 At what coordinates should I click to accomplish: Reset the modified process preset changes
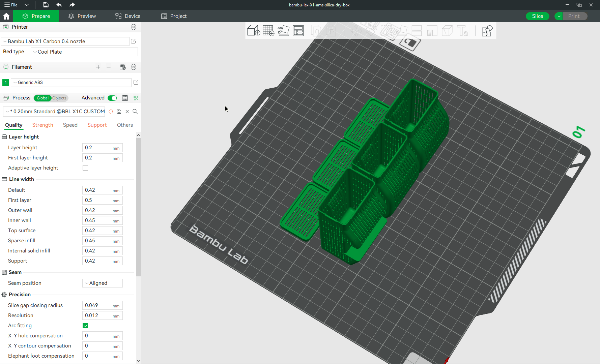[x=111, y=112]
